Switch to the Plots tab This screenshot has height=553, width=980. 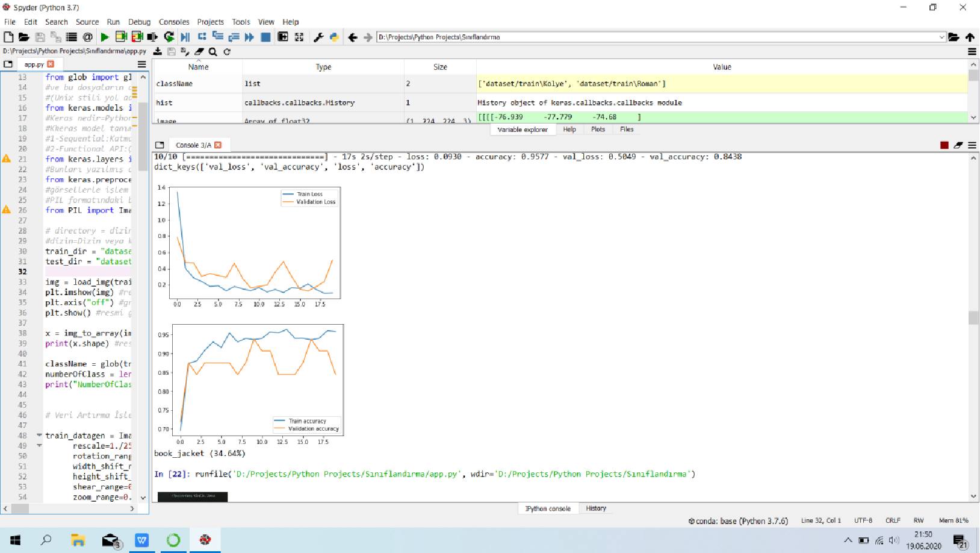click(x=598, y=130)
